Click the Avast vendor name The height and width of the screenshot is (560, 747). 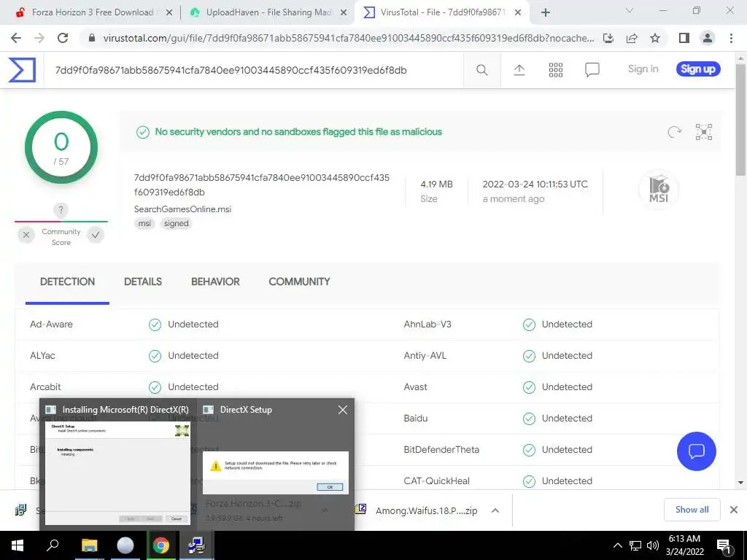pyautogui.click(x=415, y=387)
